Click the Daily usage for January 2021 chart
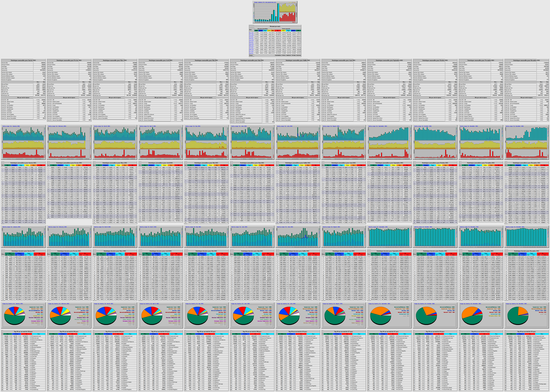Screen dimensions: 550x392 click(x=23, y=142)
